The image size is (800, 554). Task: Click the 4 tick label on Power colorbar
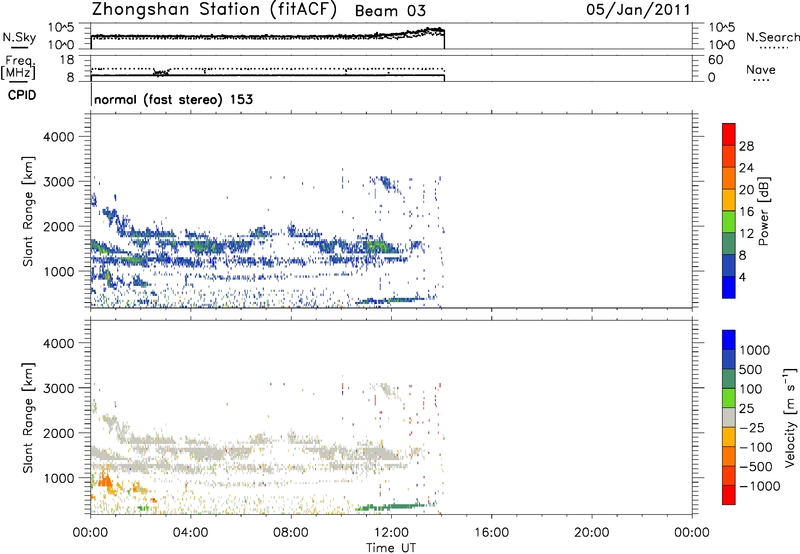(x=743, y=277)
